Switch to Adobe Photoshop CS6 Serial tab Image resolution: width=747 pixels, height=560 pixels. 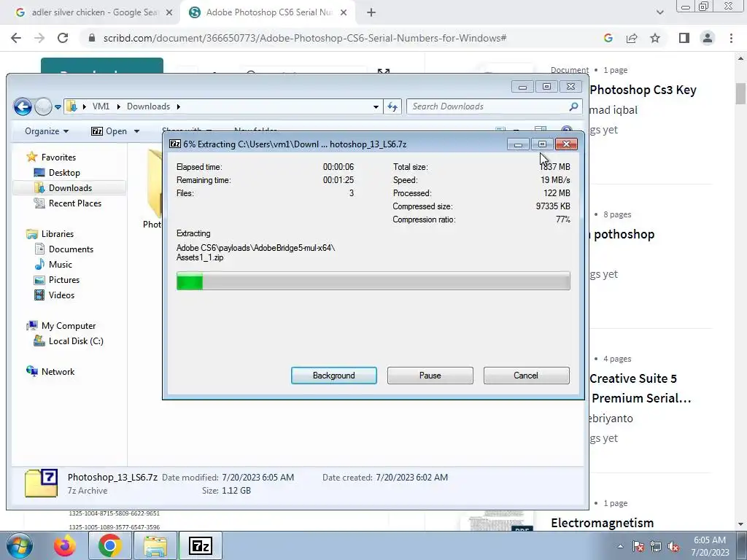[267, 12]
